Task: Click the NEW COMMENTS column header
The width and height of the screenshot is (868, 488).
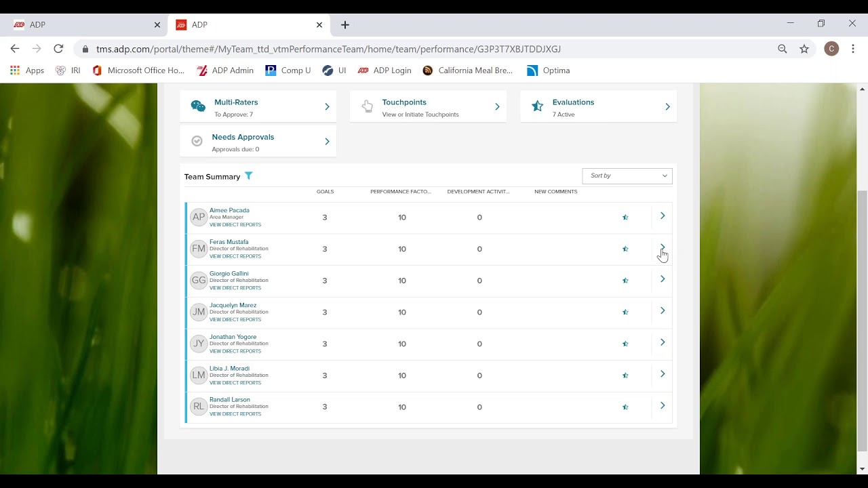Action: pyautogui.click(x=555, y=192)
